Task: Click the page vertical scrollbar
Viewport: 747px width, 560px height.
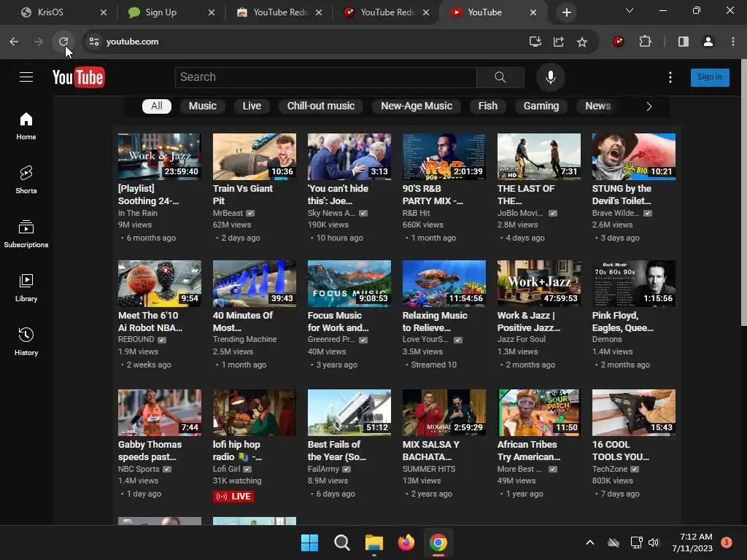Action: click(743, 192)
